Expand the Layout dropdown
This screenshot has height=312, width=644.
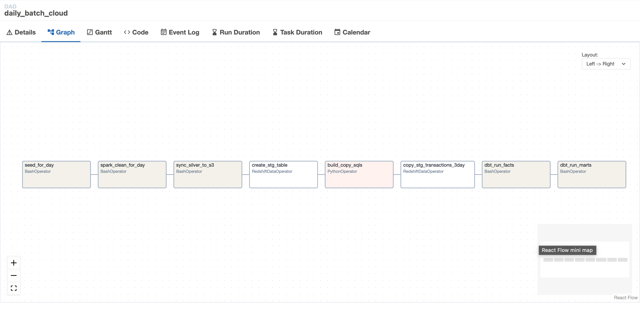[606, 64]
